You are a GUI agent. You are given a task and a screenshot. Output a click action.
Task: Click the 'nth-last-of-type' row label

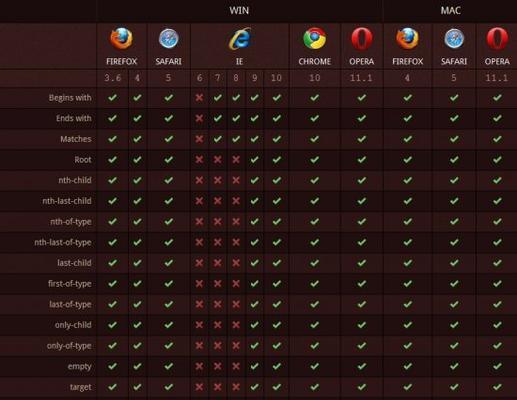[x=63, y=242]
